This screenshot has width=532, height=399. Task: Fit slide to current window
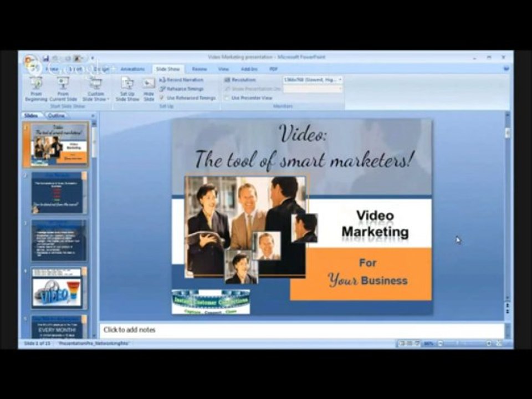(499, 344)
